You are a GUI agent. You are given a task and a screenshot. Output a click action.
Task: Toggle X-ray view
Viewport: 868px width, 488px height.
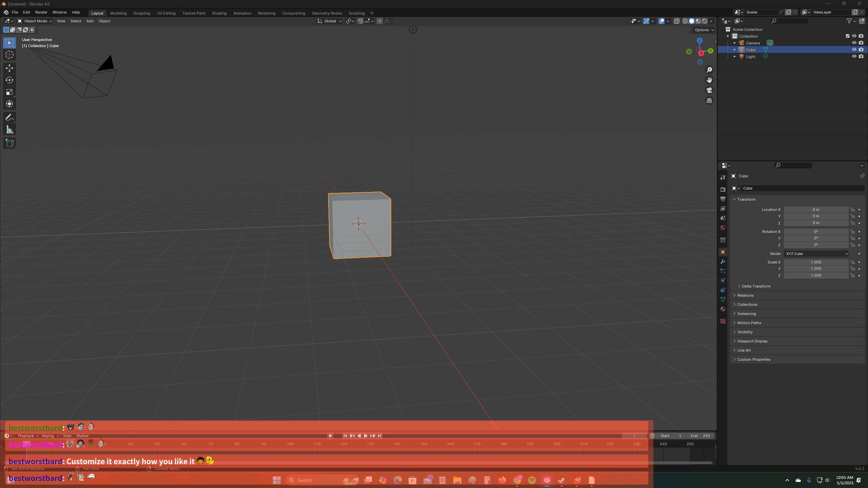[676, 21]
